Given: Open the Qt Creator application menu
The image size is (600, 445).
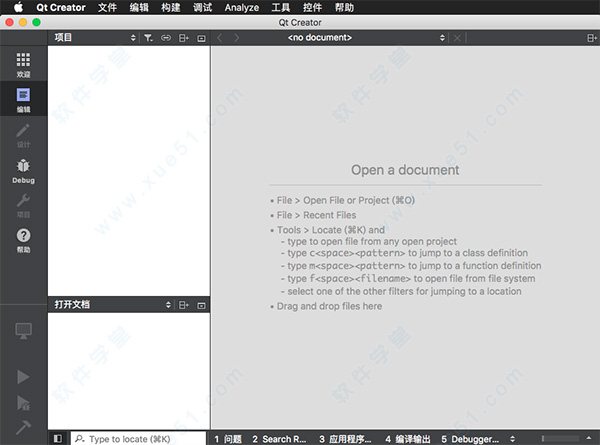Looking at the screenshot, I should [61, 7].
